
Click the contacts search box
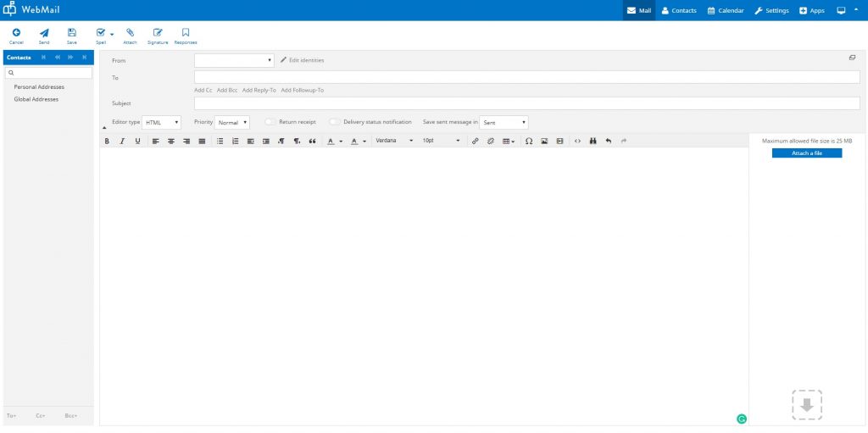click(48, 73)
